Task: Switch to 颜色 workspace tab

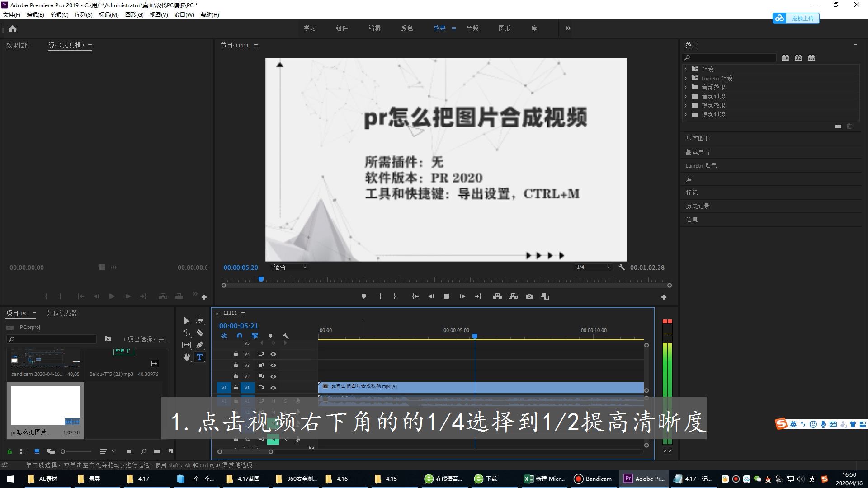Action: pos(407,28)
